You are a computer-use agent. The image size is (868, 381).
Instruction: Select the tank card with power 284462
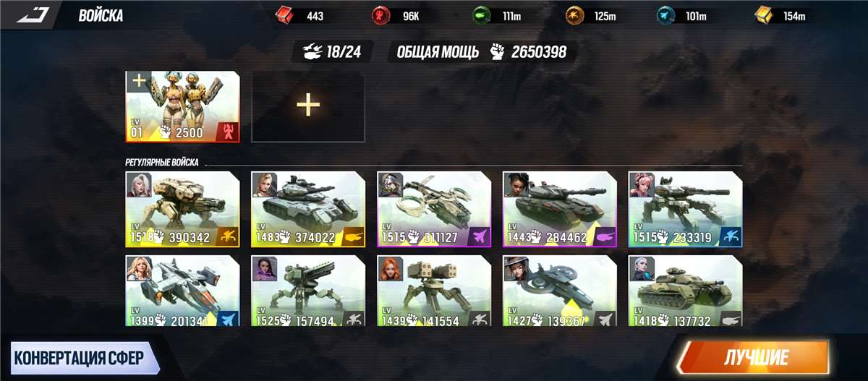pyautogui.click(x=560, y=209)
